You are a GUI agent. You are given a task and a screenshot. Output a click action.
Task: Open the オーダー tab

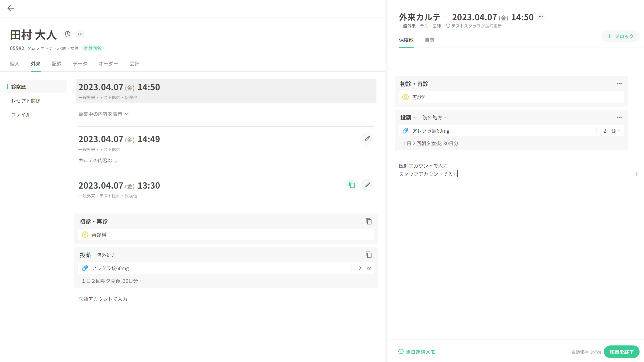pyautogui.click(x=108, y=64)
